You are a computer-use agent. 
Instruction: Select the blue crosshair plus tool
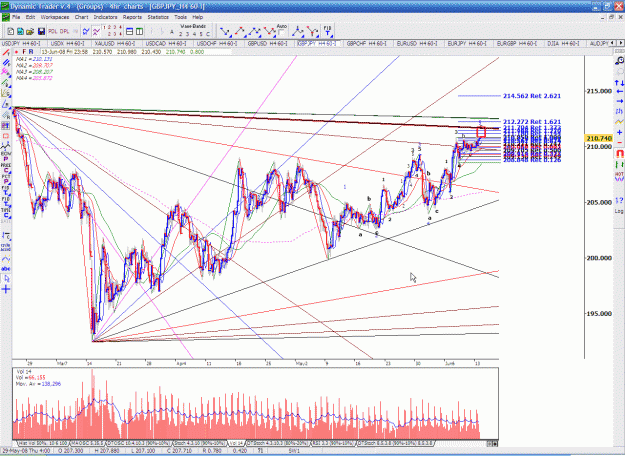click(x=6, y=289)
